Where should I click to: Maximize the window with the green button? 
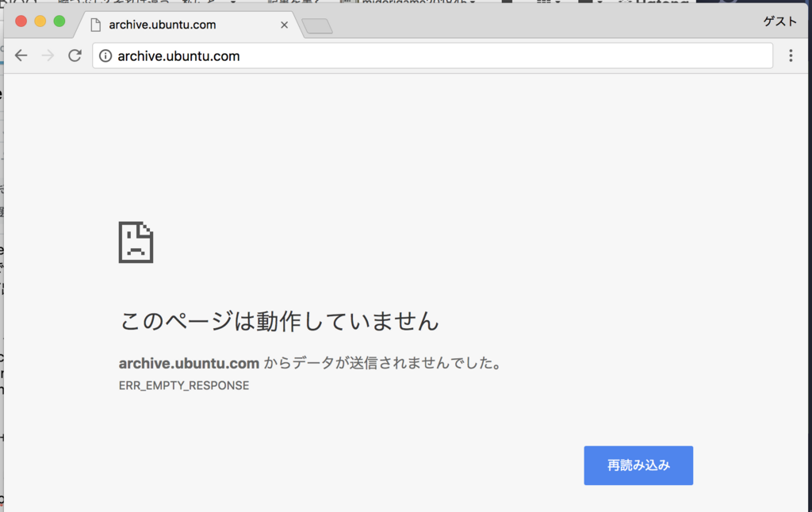tap(59, 21)
